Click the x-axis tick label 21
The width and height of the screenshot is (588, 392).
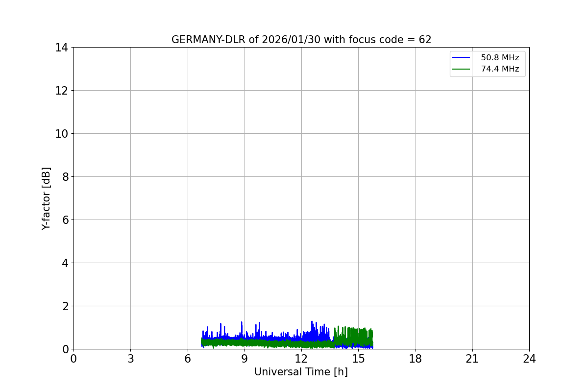tap(472, 359)
